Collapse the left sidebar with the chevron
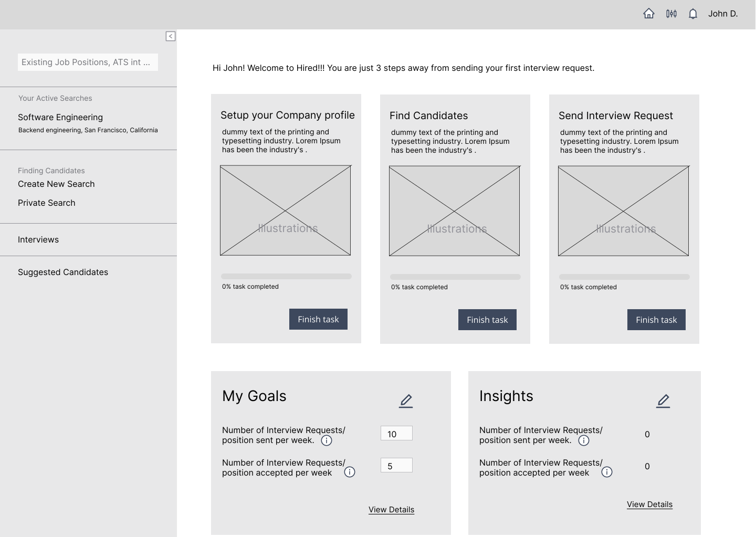 [x=170, y=36]
